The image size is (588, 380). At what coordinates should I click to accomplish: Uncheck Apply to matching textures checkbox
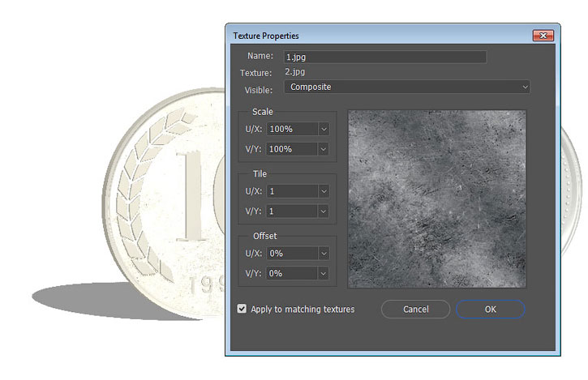coord(242,309)
